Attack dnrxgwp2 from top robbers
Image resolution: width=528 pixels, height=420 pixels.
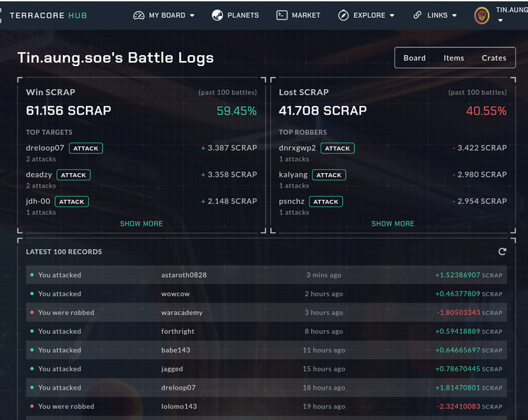pyautogui.click(x=338, y=148)
